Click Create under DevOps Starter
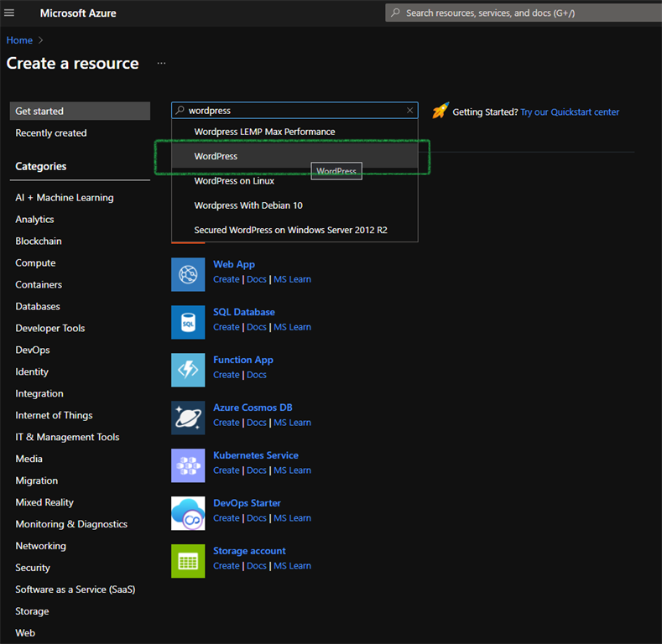662x644 pixels. click(227, 518)
